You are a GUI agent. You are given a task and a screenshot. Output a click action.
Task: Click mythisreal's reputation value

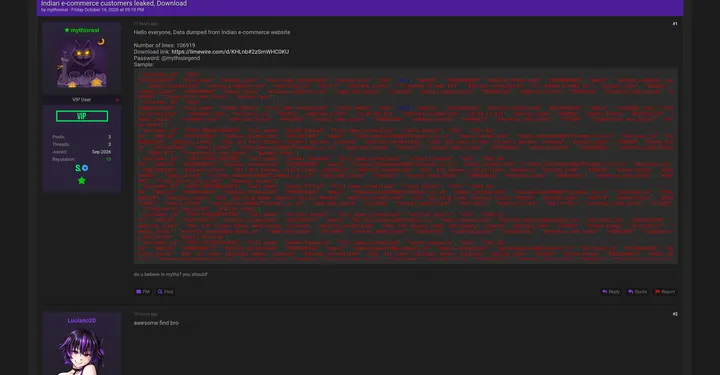tap(108, 159)
